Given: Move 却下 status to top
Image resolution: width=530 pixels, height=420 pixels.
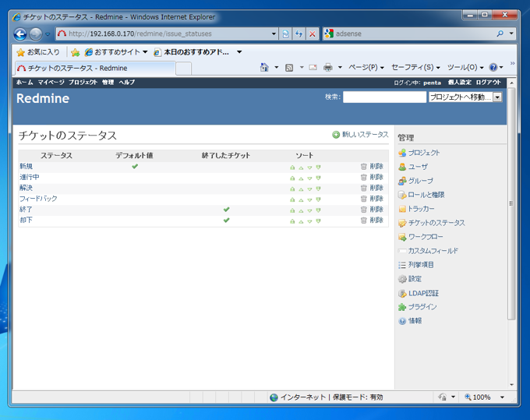Looking at the screenshot, I should tap(292, 221).
